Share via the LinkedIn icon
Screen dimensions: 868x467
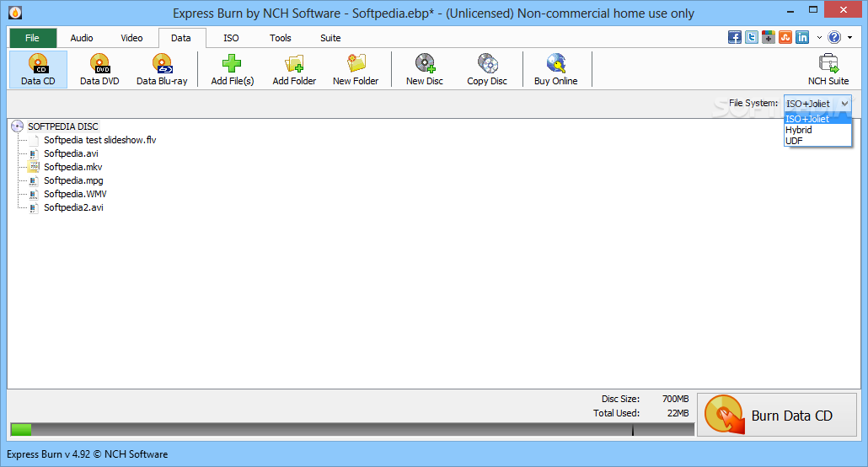click(x=802, y=38)
